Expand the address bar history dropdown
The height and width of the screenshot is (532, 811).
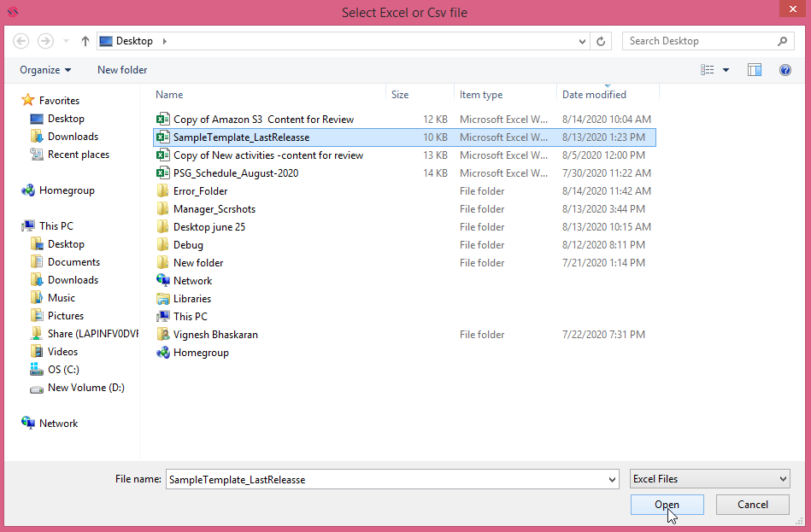[582, 40]
